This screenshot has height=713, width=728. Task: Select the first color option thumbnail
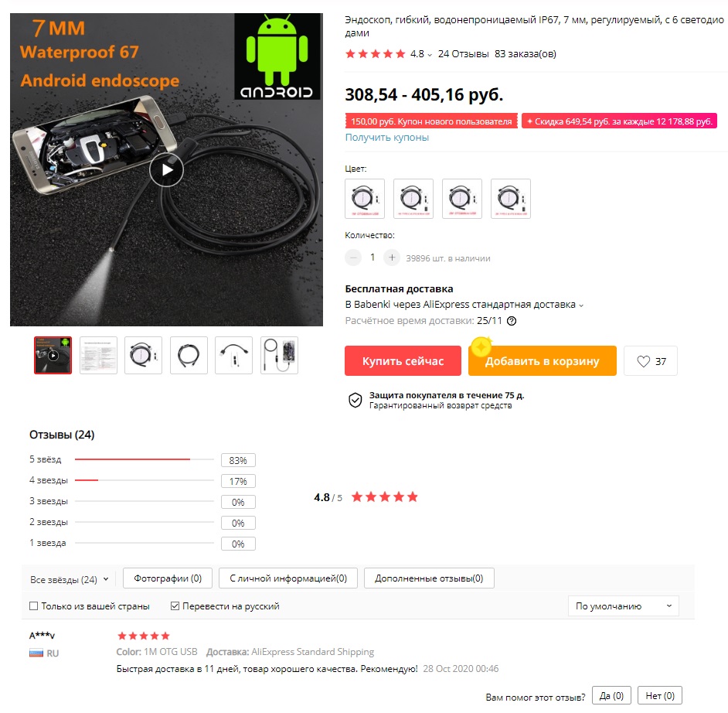click(x=365, y=198)
